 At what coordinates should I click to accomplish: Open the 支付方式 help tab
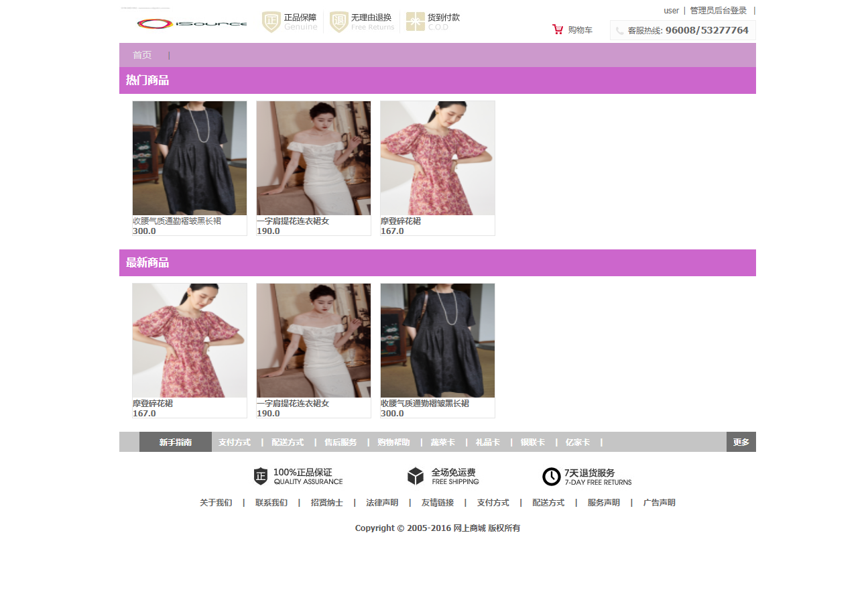(x=235, y=442)
